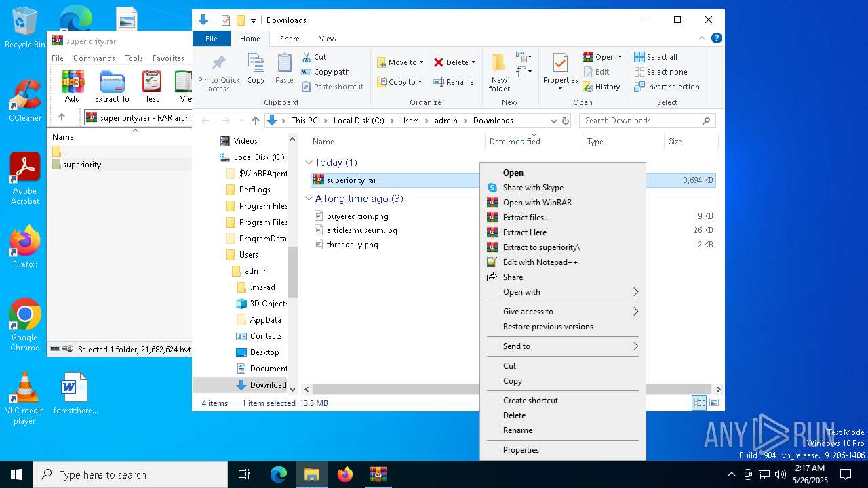Click Pin to Quick access icon
The image size is (868, 488).
(218, 73)
